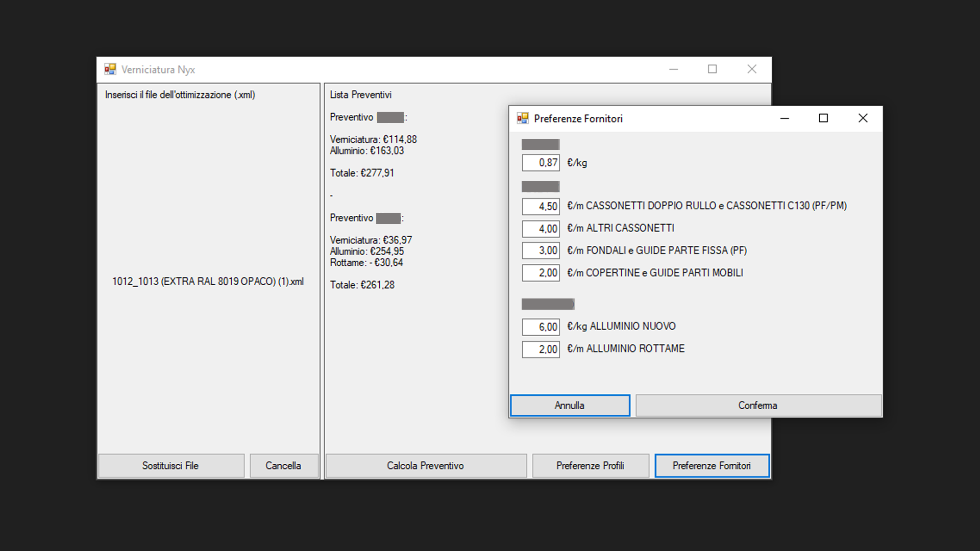The height and width of the screenshot is (551, 980).
Task: Maximize the Verniciatura Nyx window
Action: click(712, 69)
